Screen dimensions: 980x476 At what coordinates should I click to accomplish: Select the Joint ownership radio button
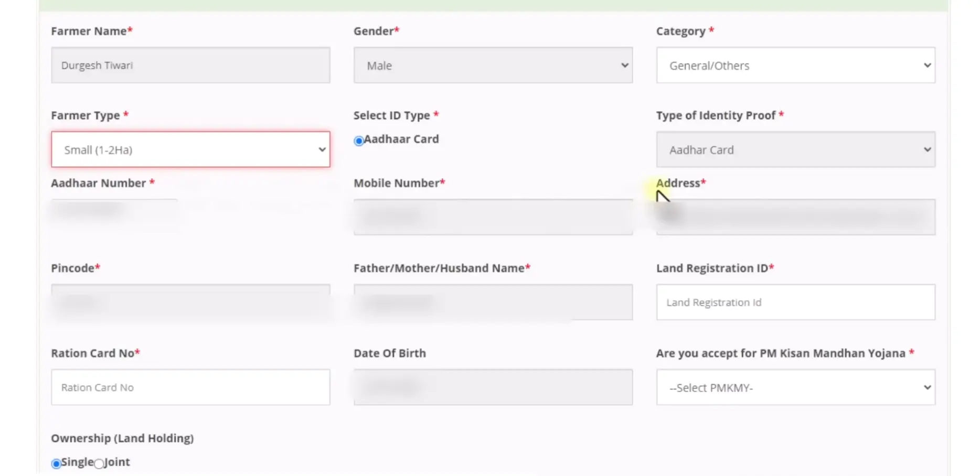point(99,463)
